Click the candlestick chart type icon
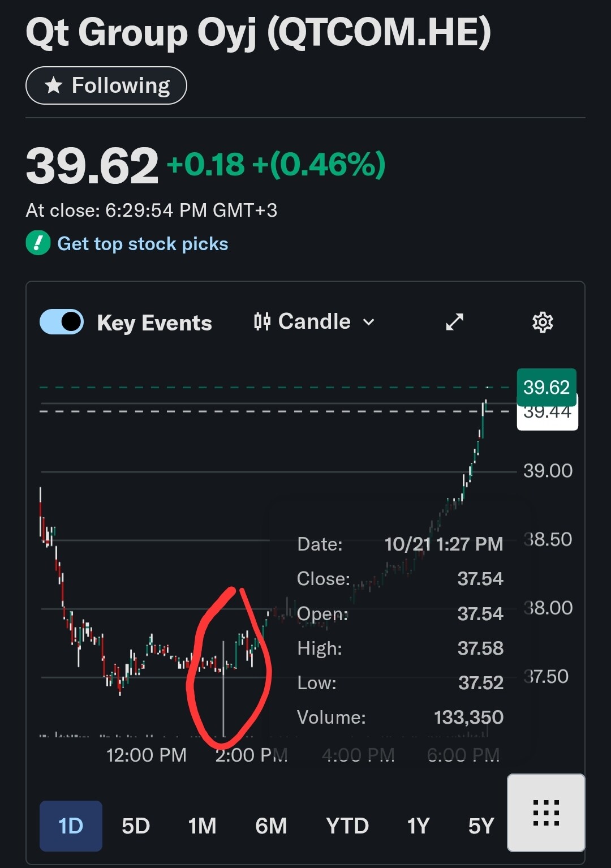This screenshot has height=868, width=611. coord(262,322)
